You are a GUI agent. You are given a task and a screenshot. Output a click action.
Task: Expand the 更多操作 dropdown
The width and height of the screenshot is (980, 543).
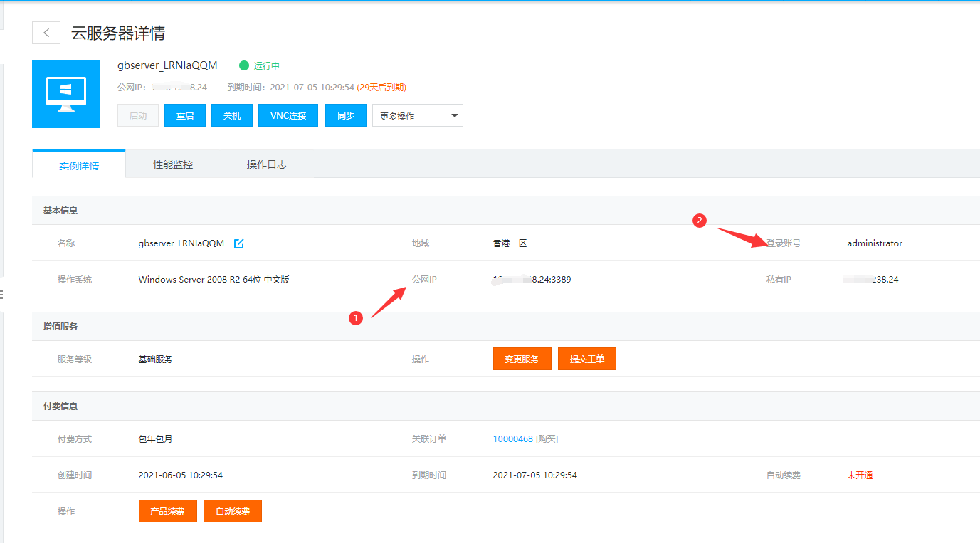[x=418, y=116]
